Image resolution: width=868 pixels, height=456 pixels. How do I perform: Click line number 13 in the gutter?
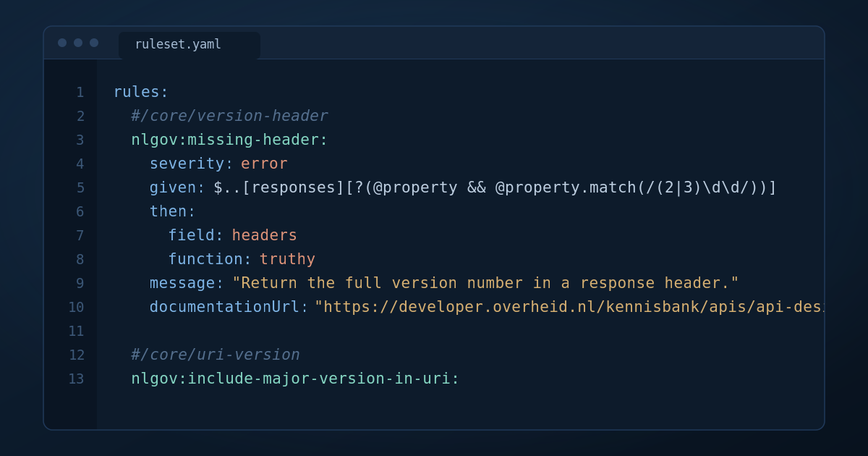pyautogui.click(x=77, y=379)
